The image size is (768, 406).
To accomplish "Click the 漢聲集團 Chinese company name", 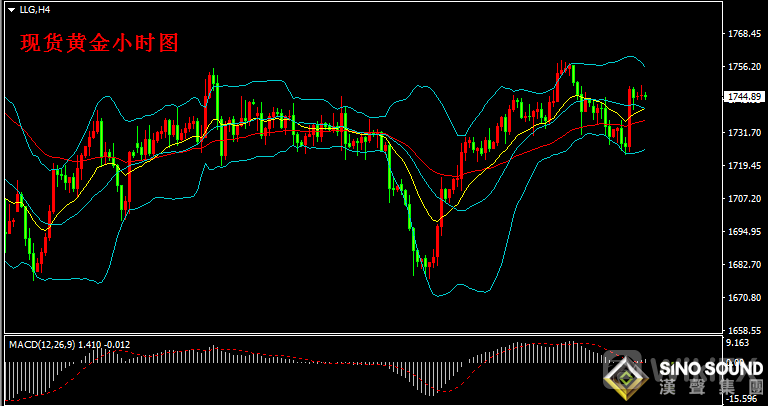I will coord(710,388).
